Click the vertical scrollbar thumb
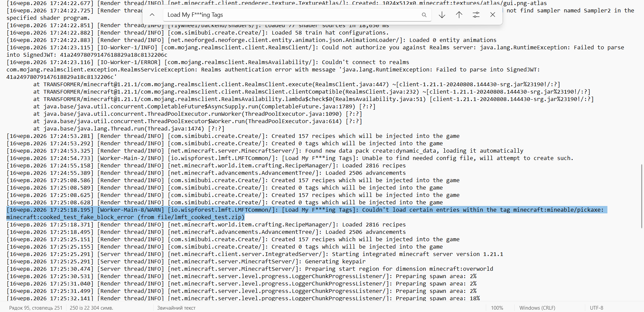Image resolution: width=644 pixels, height=312 pixels. click(642, 196)
